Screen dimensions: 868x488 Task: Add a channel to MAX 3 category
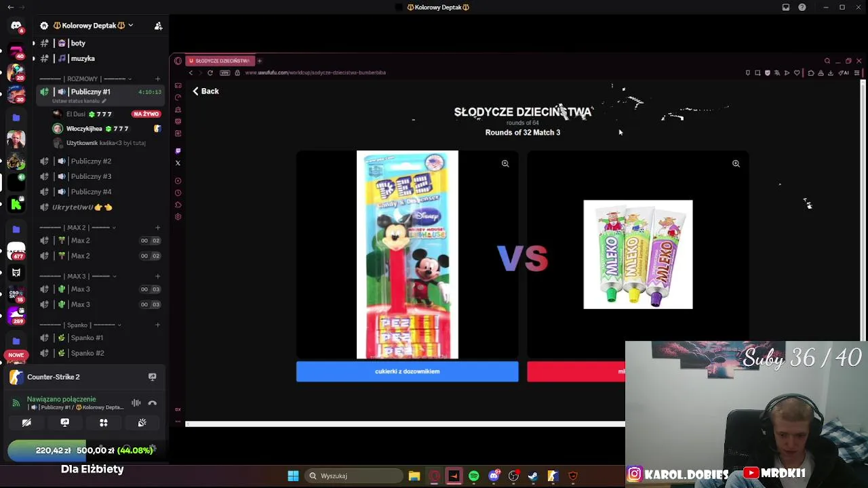click(x=157, y=277)
